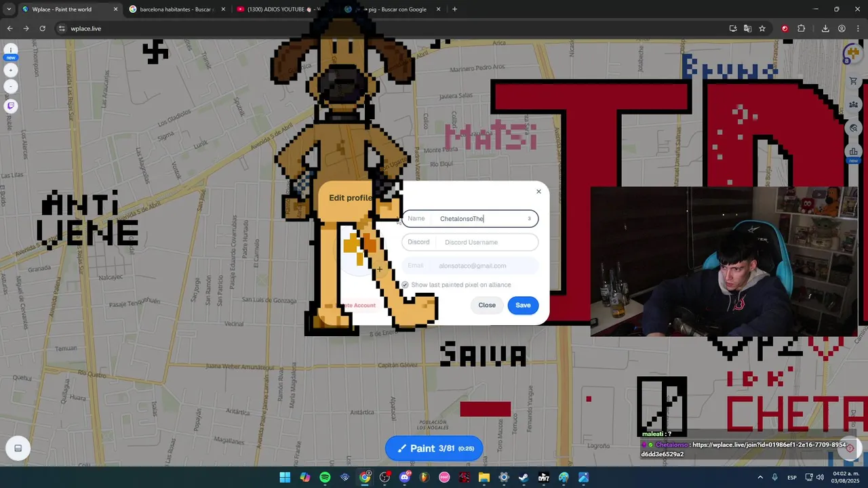
Task: Open the Windows Start menu
Action: (x=285, y=477)
